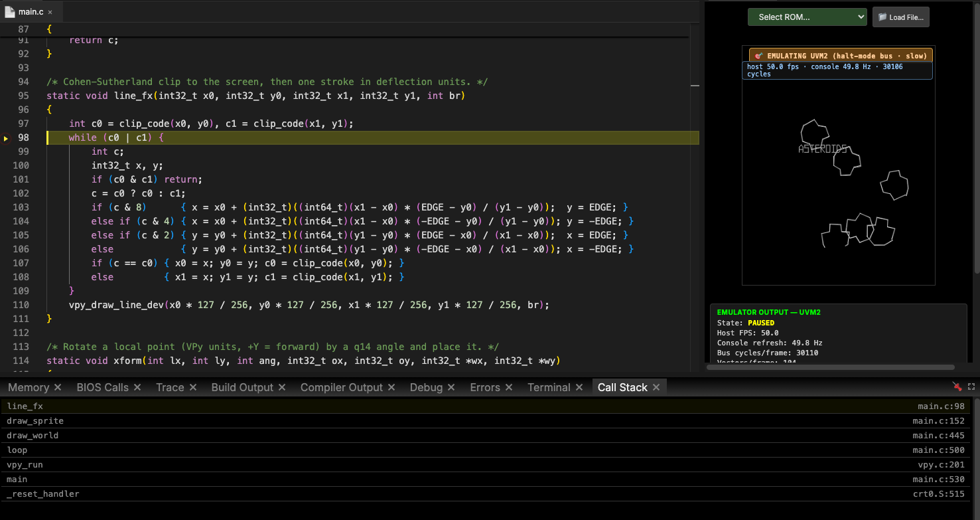This screenshot has height=520, width=980.
Task: Click the horizontal scrollbar under emulator output
Action: (x=830, y=367)
